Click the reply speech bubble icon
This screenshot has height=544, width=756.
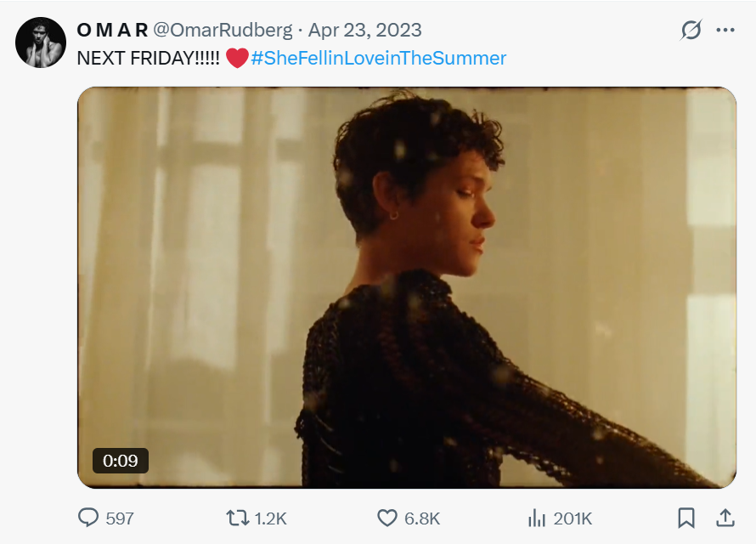point(89,518)
